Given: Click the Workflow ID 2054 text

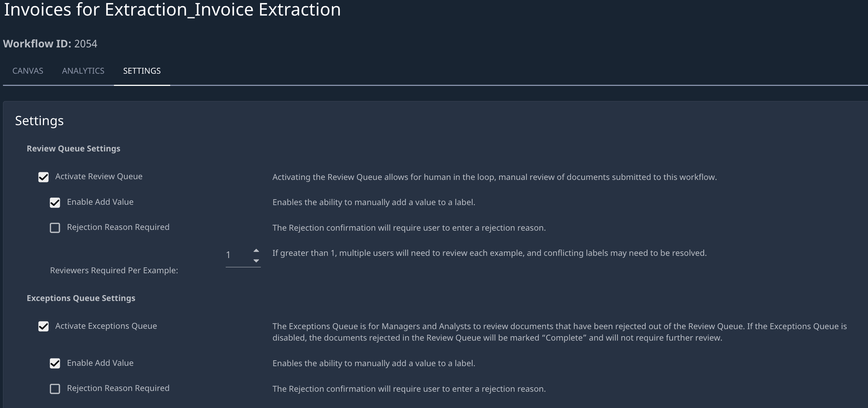Looking at the screenshot, I should pyautogui.click(x=50, y=44).
